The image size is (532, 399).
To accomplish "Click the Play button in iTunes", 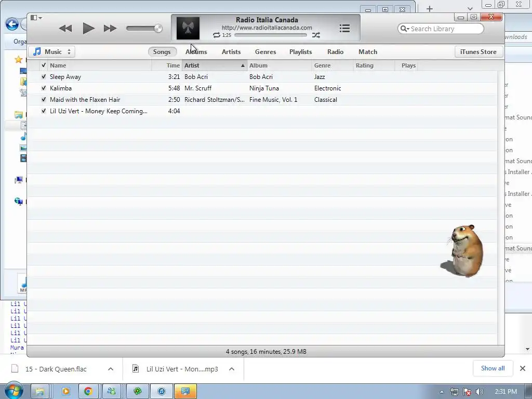I will [x=88, y=29].
